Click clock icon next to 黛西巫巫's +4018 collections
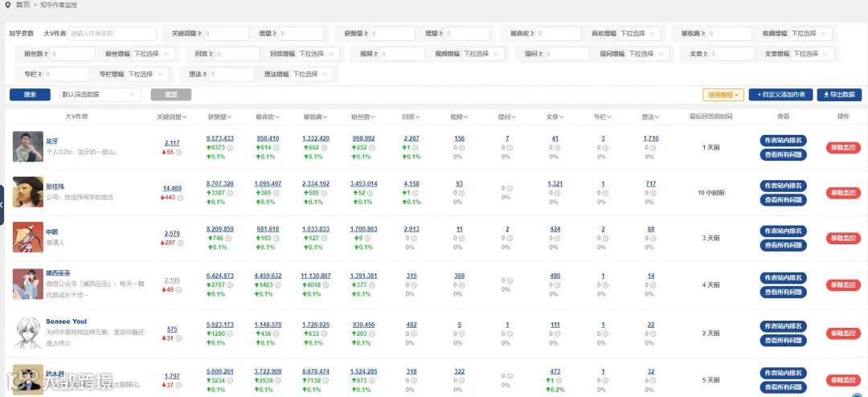 click(x=326, y=285)
